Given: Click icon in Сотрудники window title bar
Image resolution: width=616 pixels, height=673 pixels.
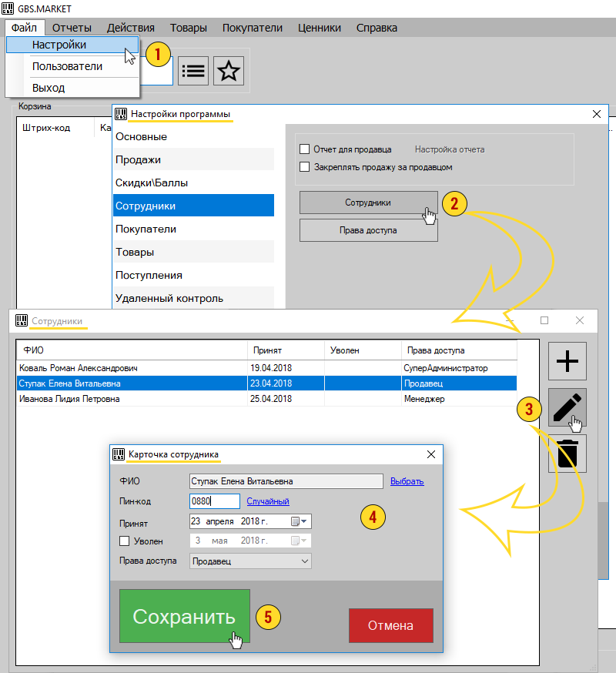Looking at the screenshot, I should (x=22, y=320).
